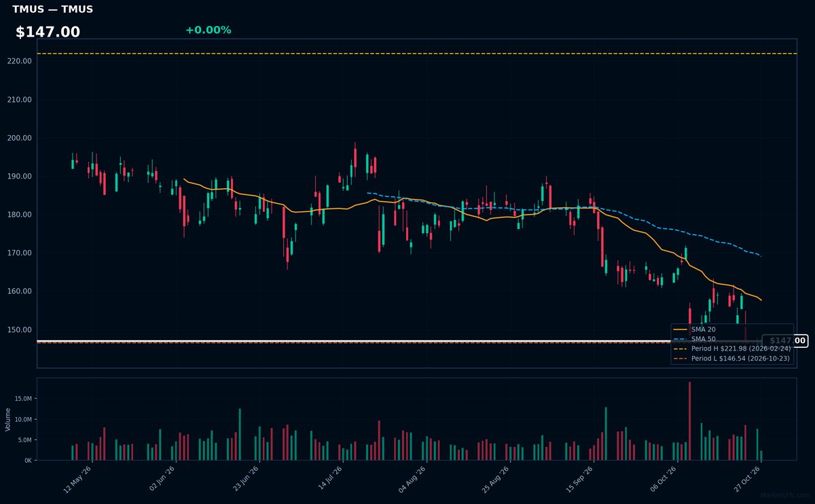This screenshot has width=815, height=504.
Task: Select the 25 Aug '26 date label
Action: click(x=497, y=480)
